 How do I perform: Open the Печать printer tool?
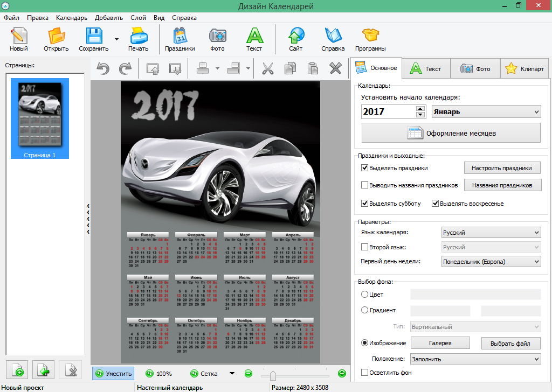[x=138, y=37]
